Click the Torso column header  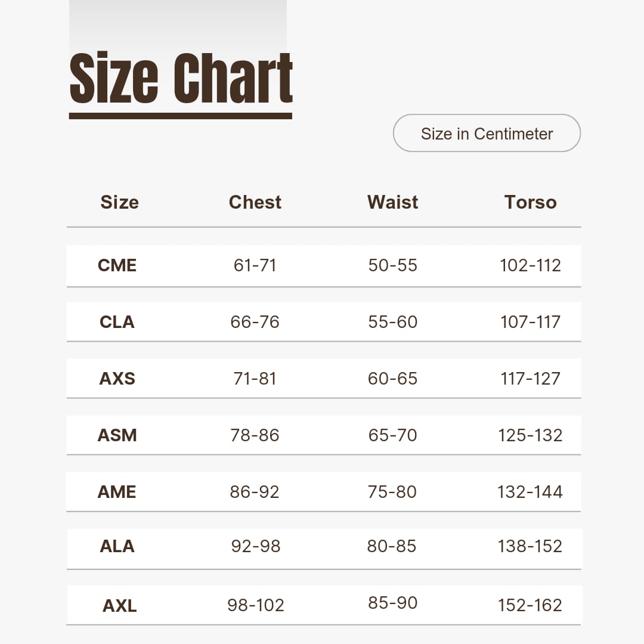click(530, 202)
